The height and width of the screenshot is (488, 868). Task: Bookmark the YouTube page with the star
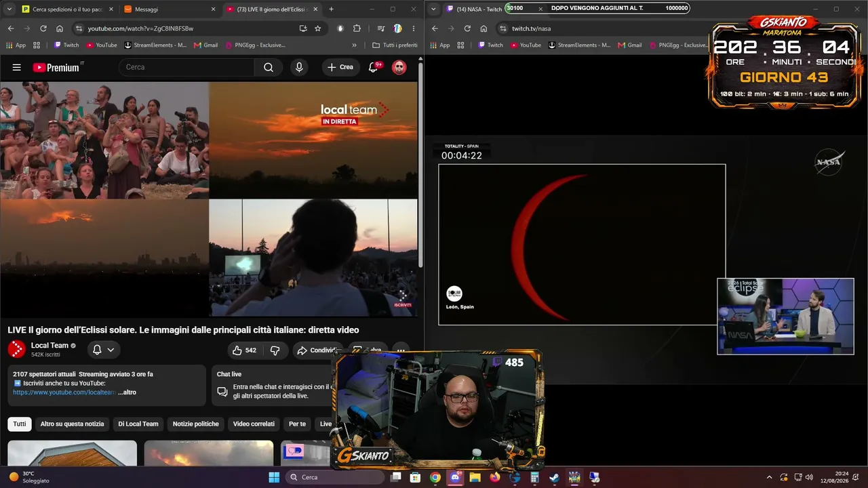tap(318, 28)
